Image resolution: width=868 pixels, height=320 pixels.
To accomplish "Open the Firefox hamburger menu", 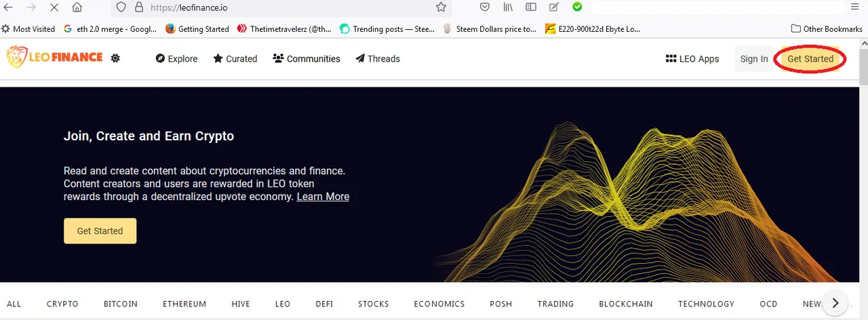I will pos(855,7).
